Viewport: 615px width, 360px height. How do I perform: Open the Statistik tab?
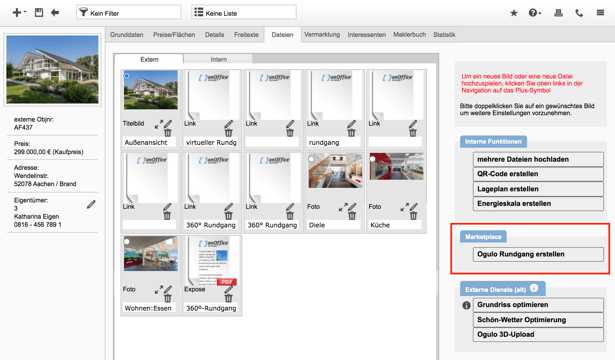[x=444, y=35]
